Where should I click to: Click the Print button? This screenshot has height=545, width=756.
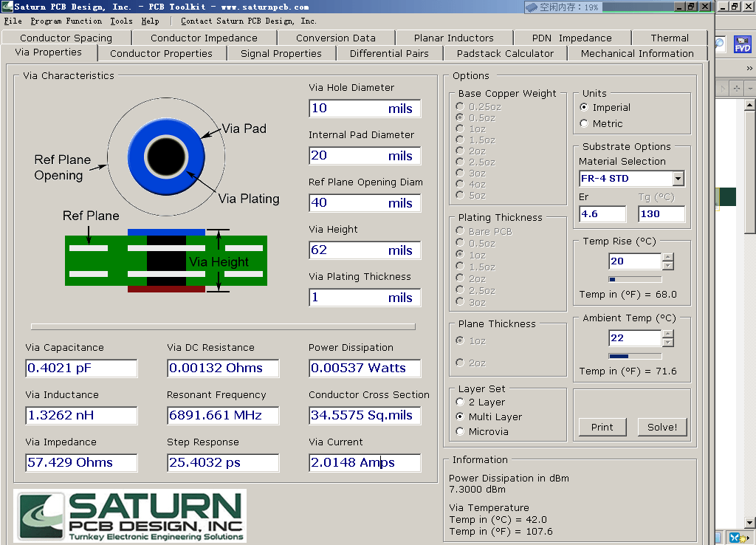602,428
